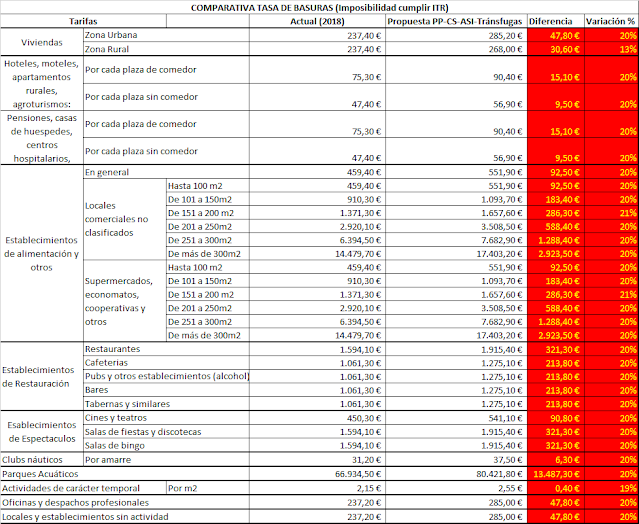The height and width of the screenshot is (524, 639).
Task: Select the 2,15 € current value
Action: coord(317,488)
